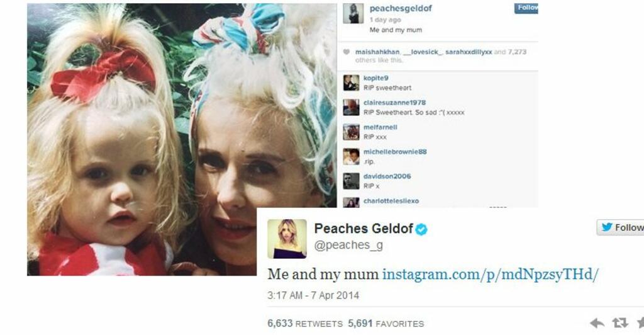This screenshot has width=644, height=335.
Task: Click the Peaches Geldof Twitter profile picture
Action: pyautogui.click(x=287, y=239)
